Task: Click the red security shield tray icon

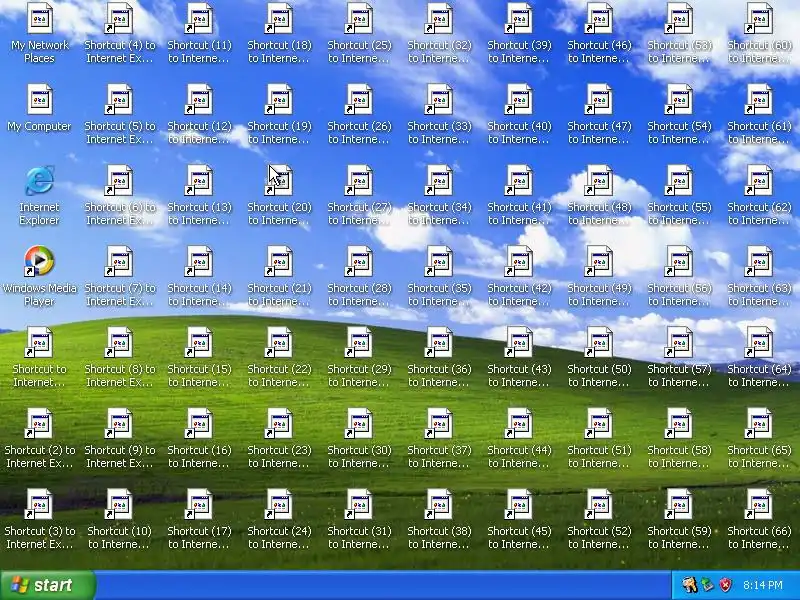Action: (x=726, y=585)
